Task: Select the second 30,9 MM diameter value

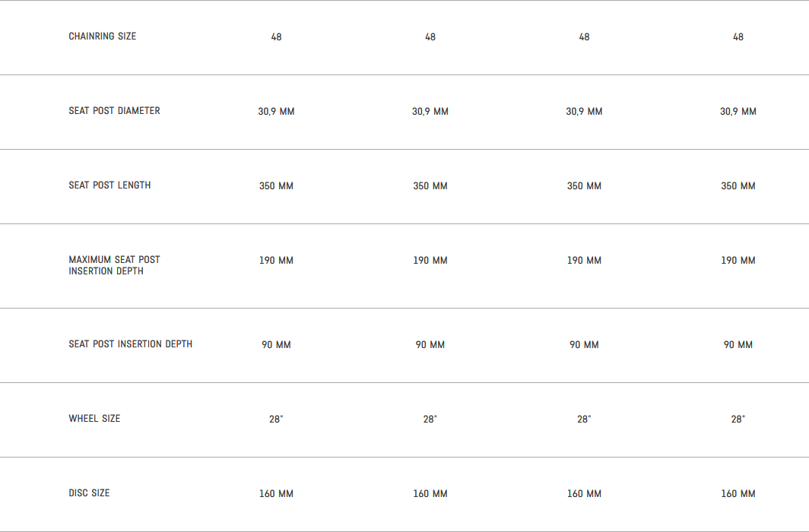Action: [x=430, y=112]
